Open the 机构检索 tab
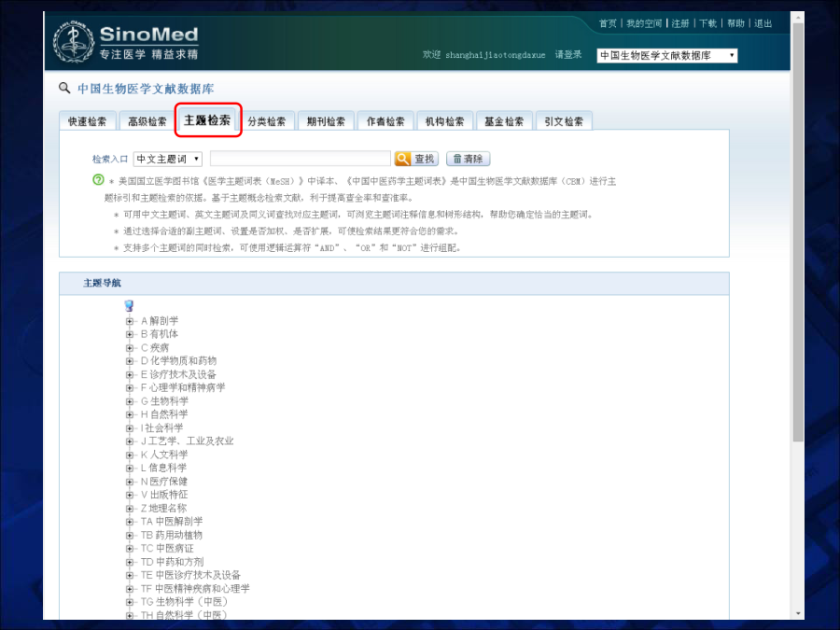The image size is (840, 630). [444, 121]
